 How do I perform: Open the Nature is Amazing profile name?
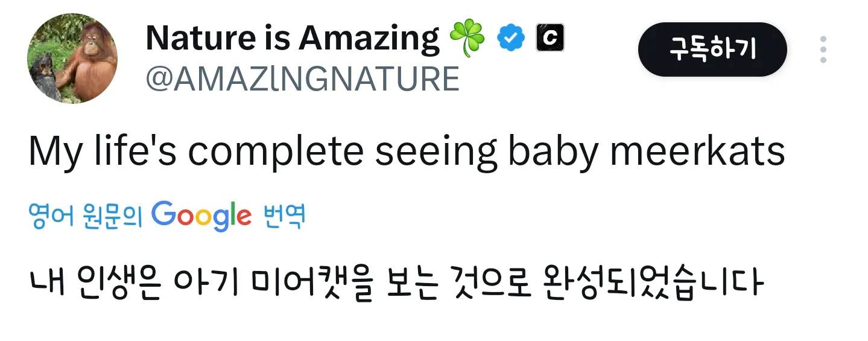293,39
